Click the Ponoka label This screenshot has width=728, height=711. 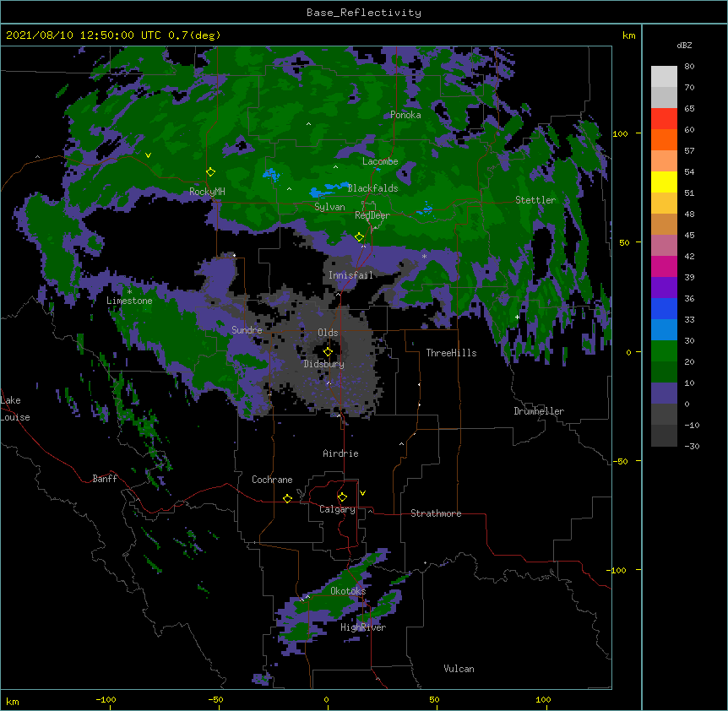tap(405, 115)
